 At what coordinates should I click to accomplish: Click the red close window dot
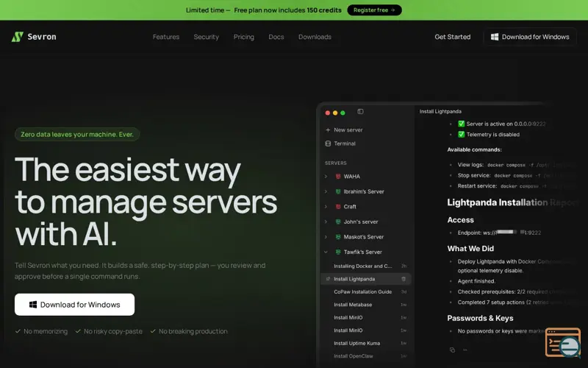[x=327, y=113]
